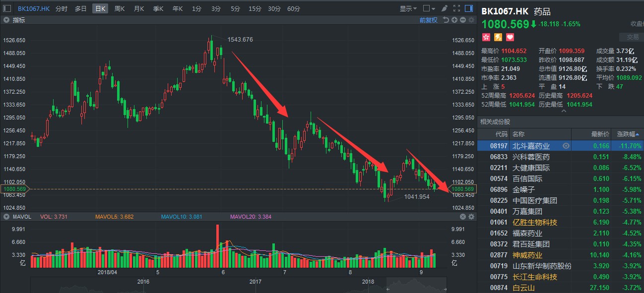Collapse the 指标 indicator expander
Viewport: 644px width, 293px height.
(6, 20)
